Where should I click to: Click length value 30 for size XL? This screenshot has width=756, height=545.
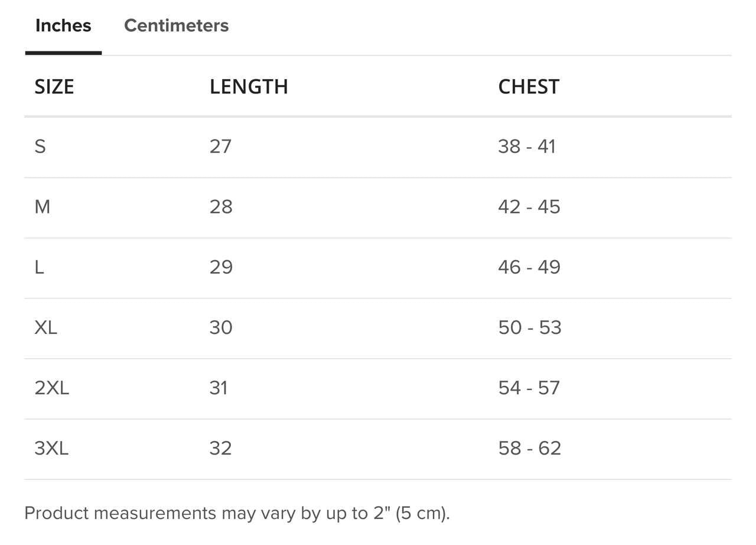coord(221,327)
